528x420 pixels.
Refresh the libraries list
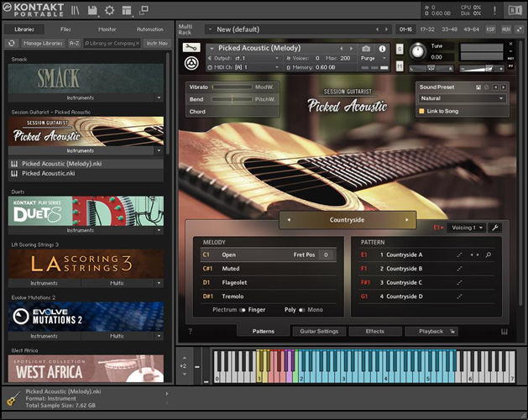(12, 43)
